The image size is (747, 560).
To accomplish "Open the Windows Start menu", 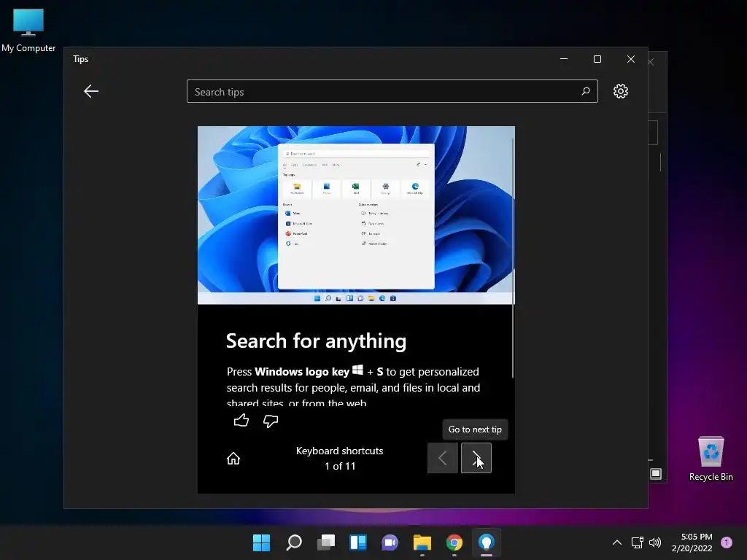I will click(x=261, y=542).
